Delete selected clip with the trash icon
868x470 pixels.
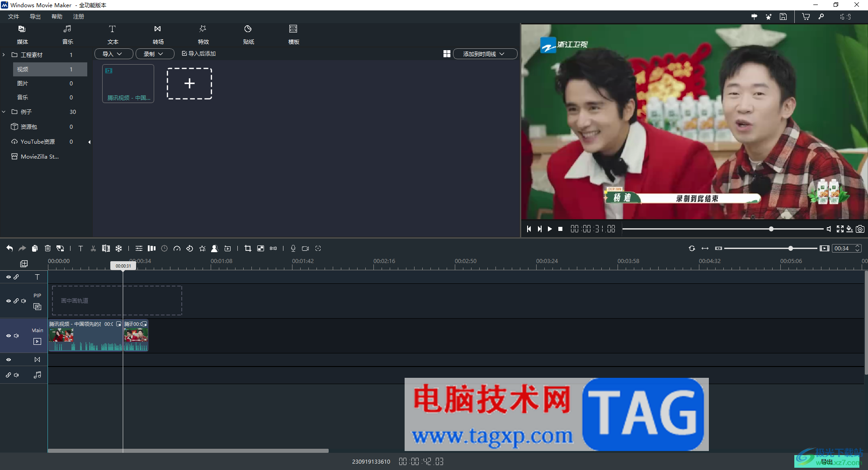pyautogui.click(x=47, y=248)
